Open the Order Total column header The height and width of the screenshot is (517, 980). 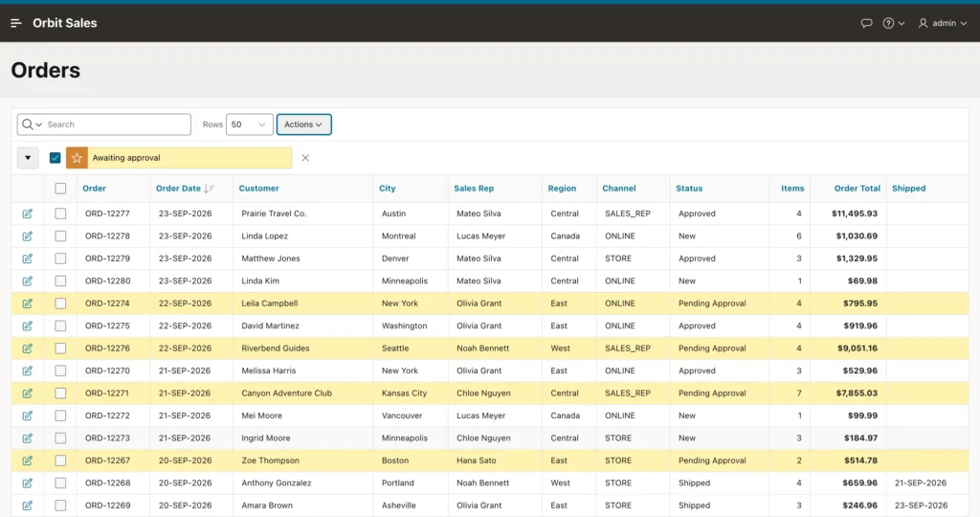pyautogui.click(x=857, y=189)
